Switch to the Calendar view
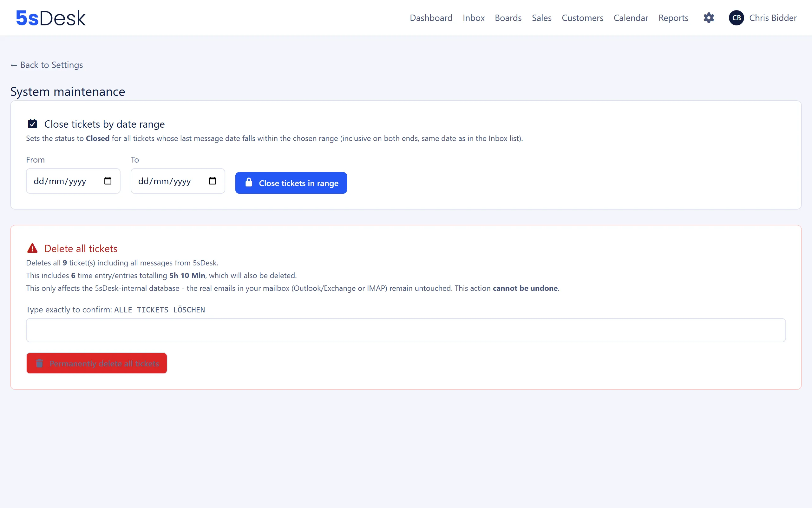Viewport: 812px width, 508px height. click(631, 18)
